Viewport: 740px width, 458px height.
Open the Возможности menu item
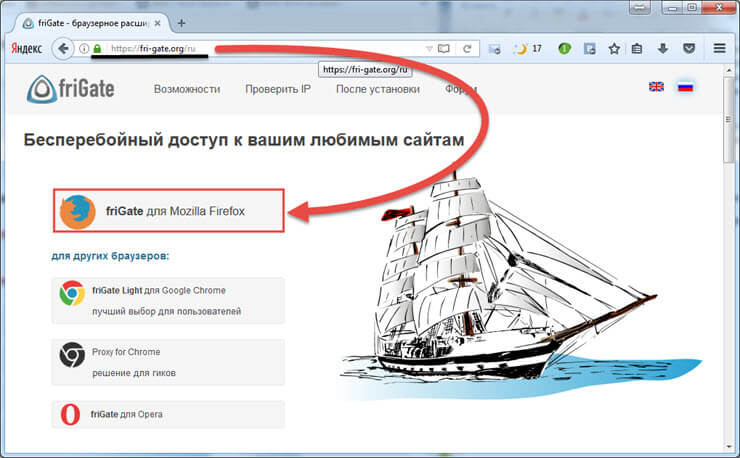tap(187, 89)
